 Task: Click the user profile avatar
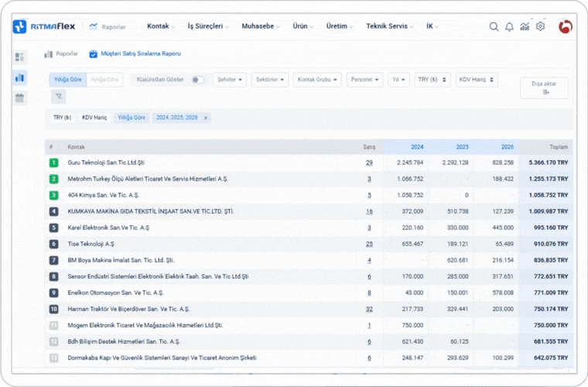[x=566, y=26]
